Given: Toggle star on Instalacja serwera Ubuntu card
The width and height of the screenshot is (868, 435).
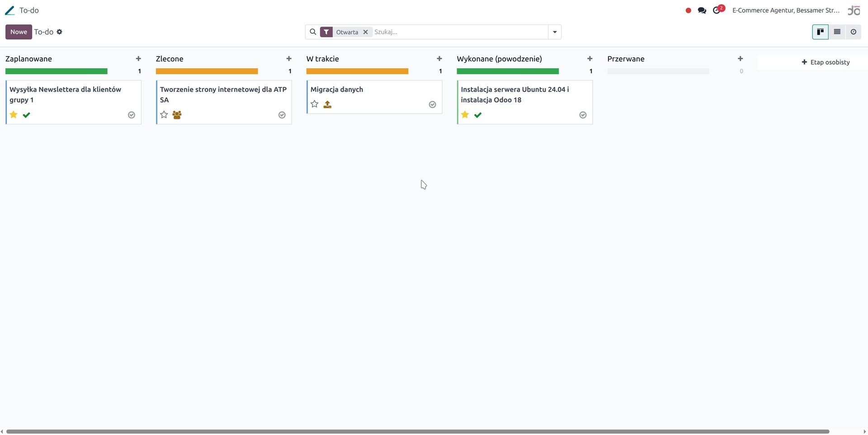Looking at the screenshot, I should tap(465, 114).
